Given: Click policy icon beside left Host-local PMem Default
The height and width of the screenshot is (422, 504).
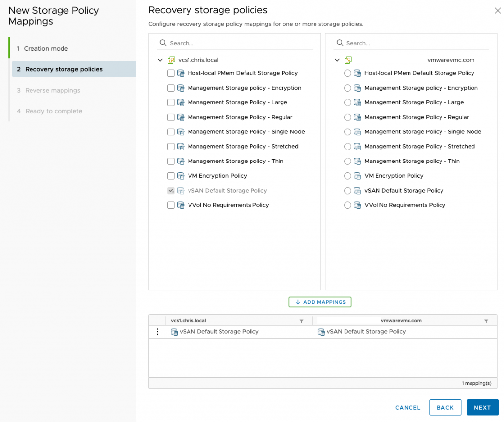Looking at the screenshot, I should point(181,73).
